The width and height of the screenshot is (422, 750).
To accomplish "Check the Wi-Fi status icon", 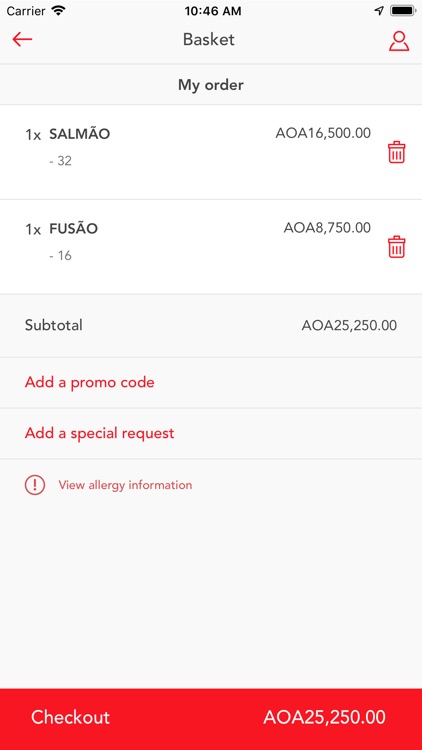I will pos(59,11).
